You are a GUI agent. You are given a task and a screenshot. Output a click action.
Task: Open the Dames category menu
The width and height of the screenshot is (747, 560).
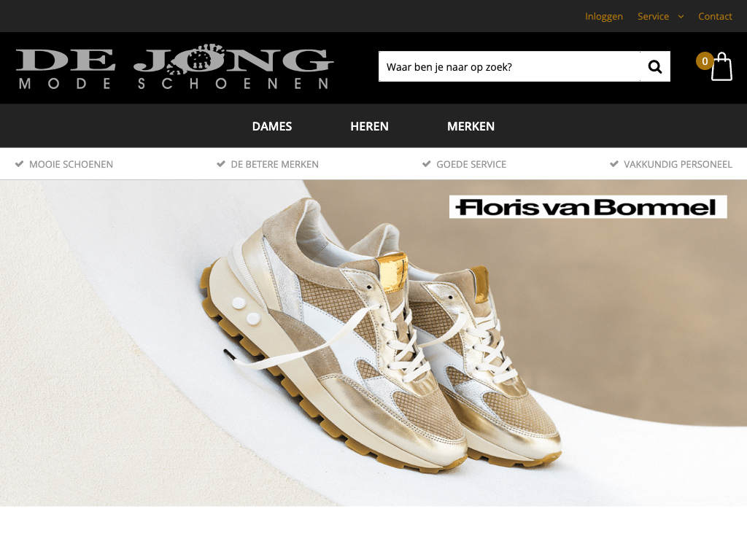[272, 126]
